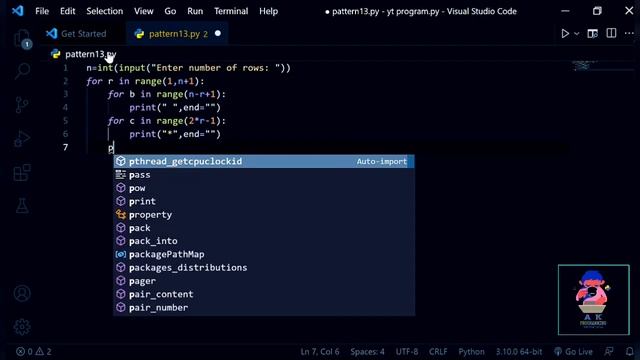Open the Accounts menu icon
640x360 pixels.
pos(22,293)
